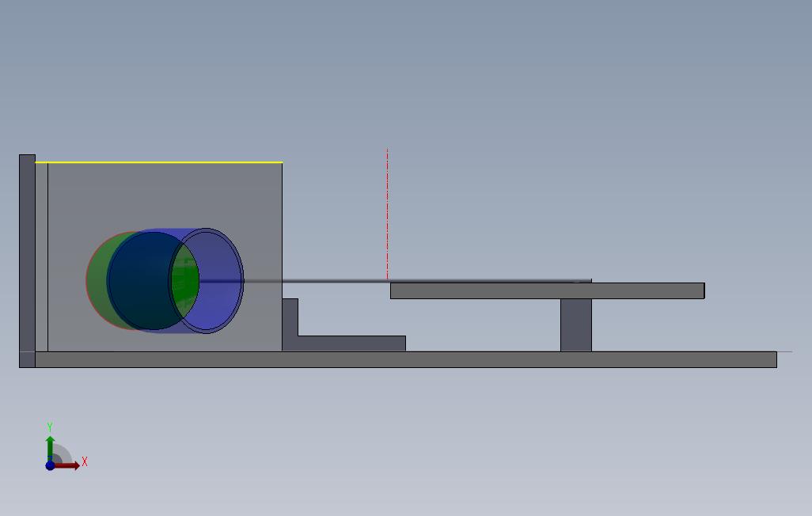This screenshot has height=516, width=812.
Task: Click the red X axis arrow of the triad
Action: point(67,465)
